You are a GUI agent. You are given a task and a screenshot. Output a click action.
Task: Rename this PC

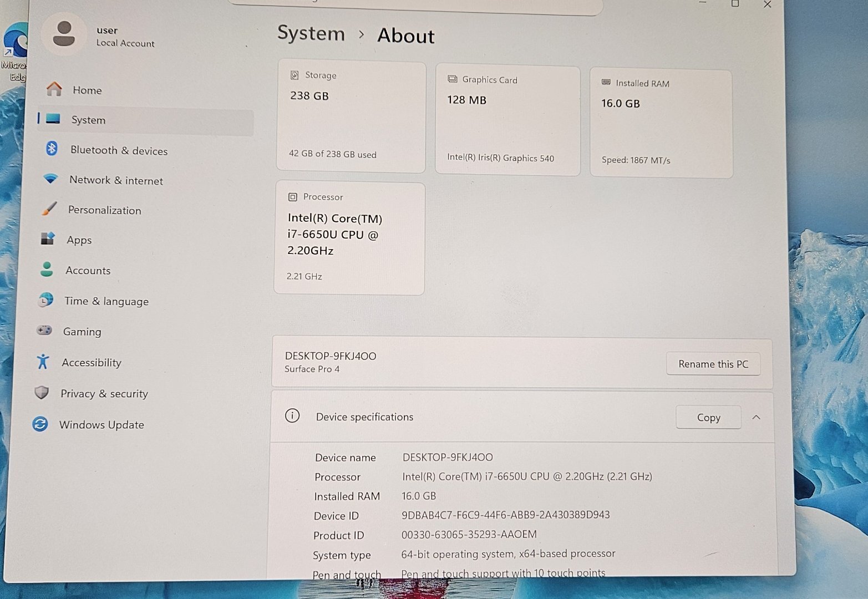click(713, 364)
